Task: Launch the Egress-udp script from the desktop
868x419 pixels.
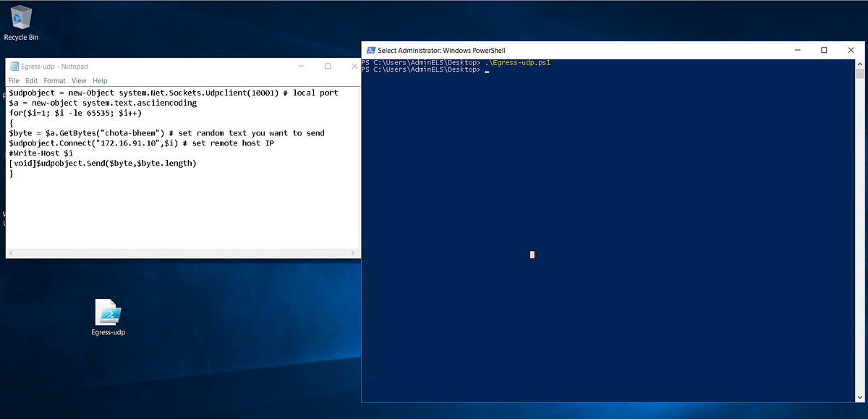Action: tap(108, 313)
